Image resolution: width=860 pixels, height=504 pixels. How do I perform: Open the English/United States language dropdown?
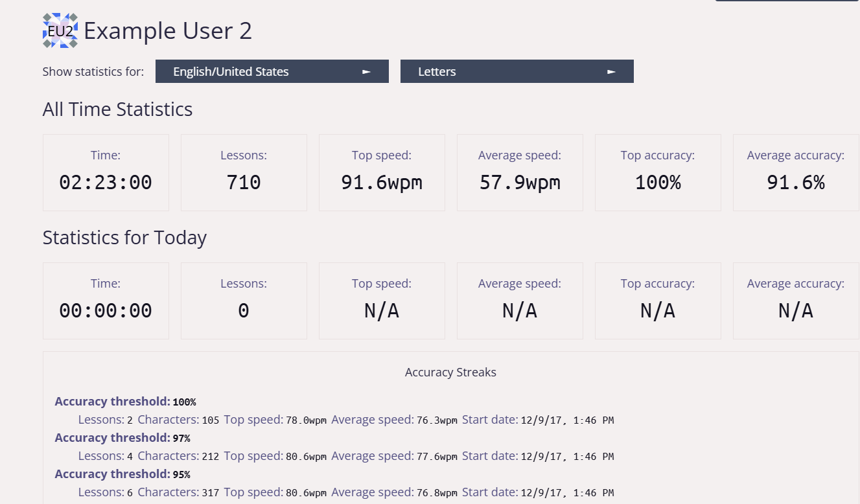272,71
